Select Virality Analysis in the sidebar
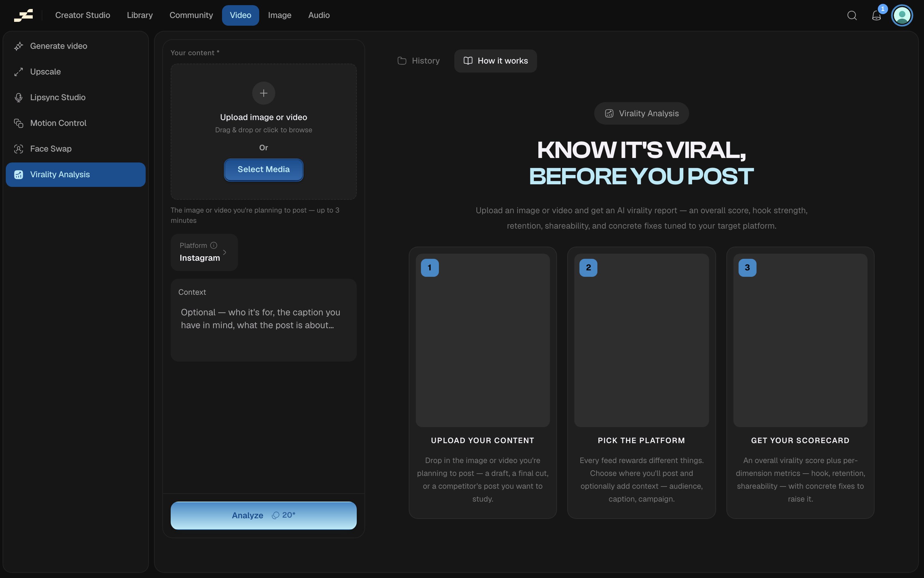Screen dimensions: 924x578 coord(76,175)
